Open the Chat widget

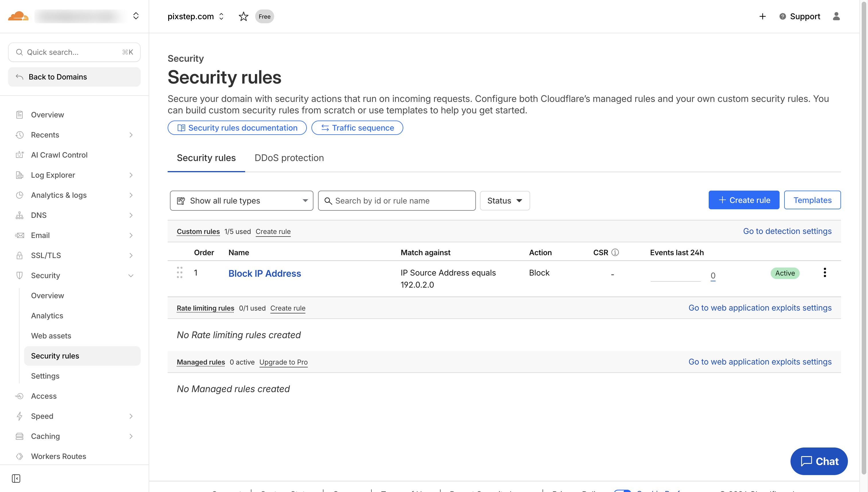click(x=819, y=461)
